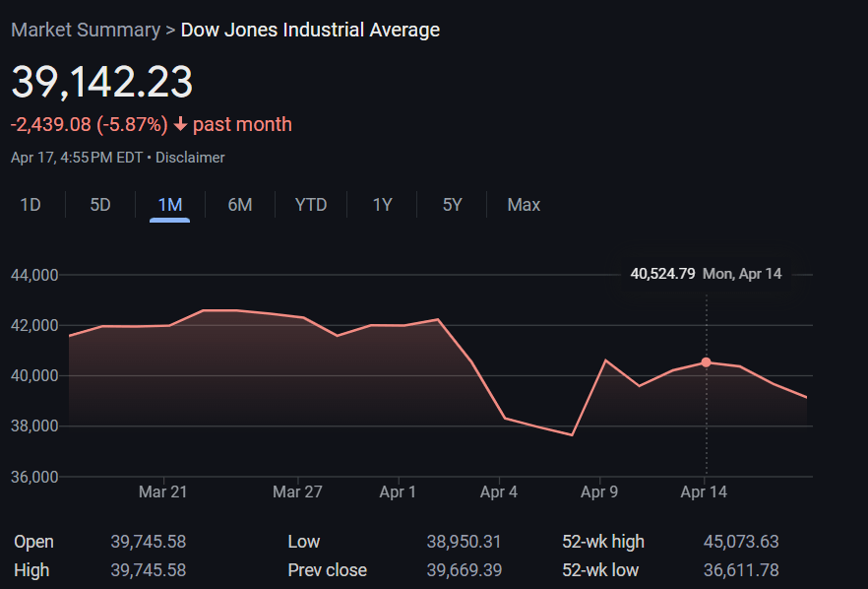Click the Dow Jones Industrial Average title
This screenshot has width=868, height=589.
pyautogui.click(x=310, y=30)
